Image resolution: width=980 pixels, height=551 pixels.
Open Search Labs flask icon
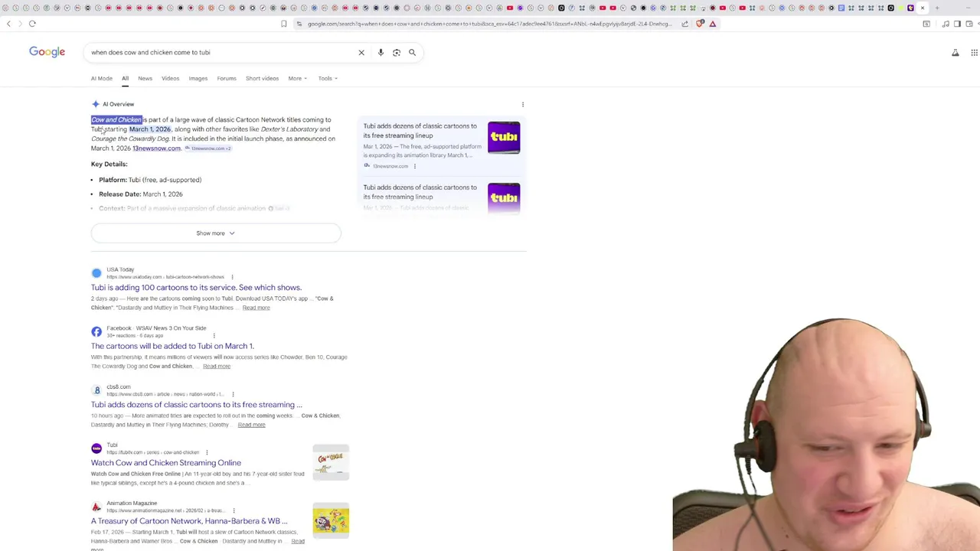coord(955,53)
